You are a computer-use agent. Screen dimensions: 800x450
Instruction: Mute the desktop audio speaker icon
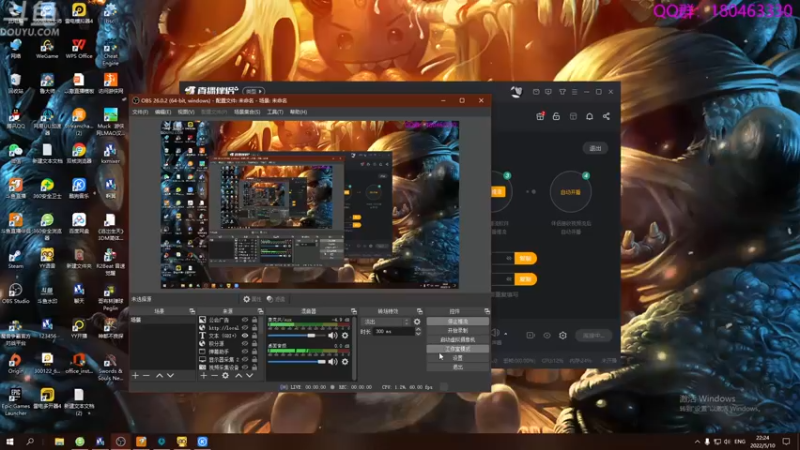(x=333, y=362)
